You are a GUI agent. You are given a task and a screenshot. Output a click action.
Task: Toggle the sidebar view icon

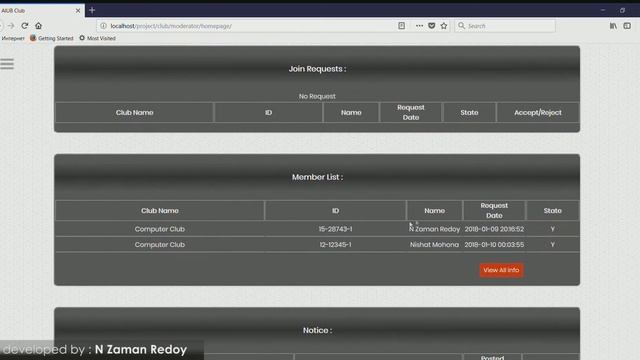(x=627, y=26)
